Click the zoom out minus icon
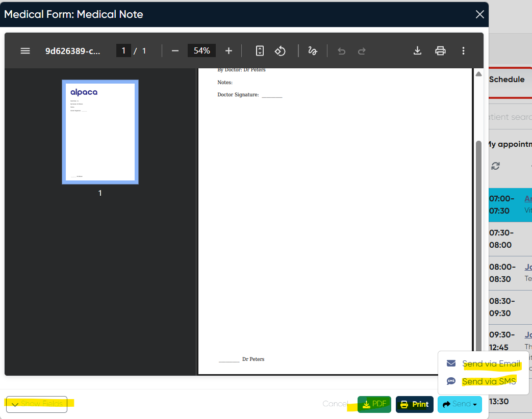The height and width of the screenshot is (419, 532). (175, 51)
